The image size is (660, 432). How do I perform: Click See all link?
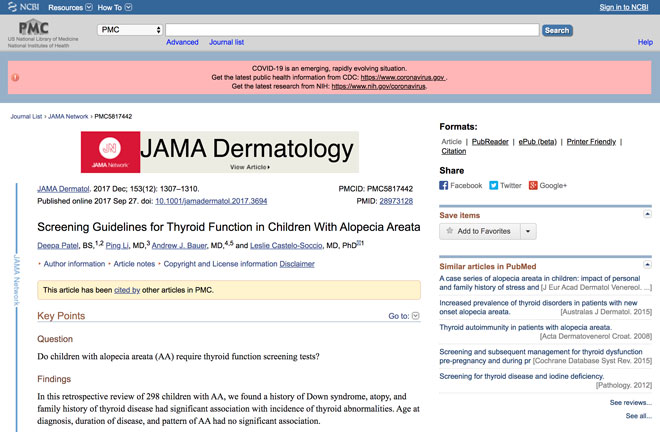pyautogui.click(x=638, y=416)
